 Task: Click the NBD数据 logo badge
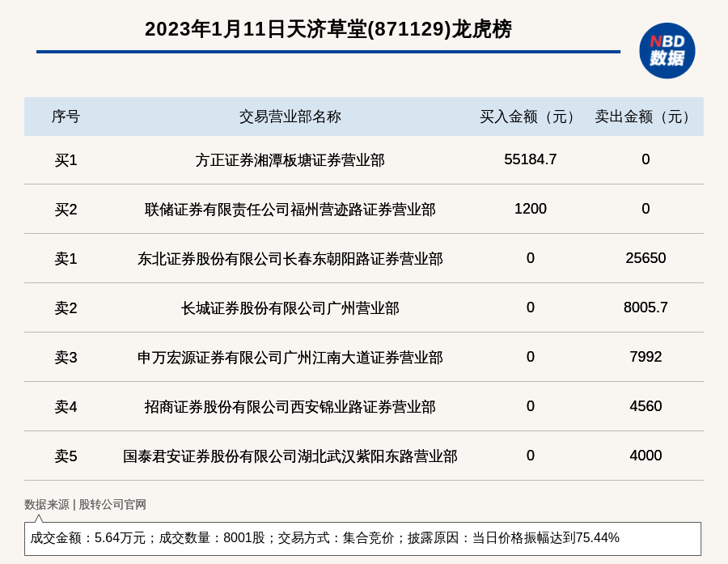point(667,51)
